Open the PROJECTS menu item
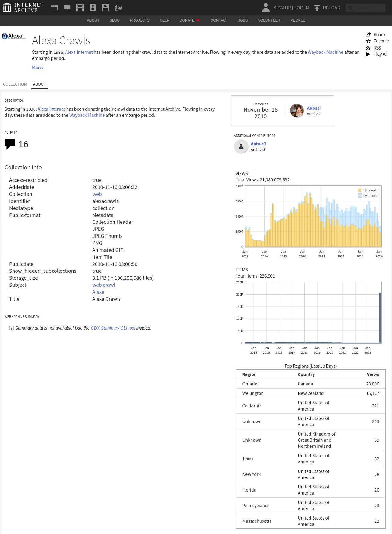Image resolution: width=392 pixels, height=534 pixels. (x=140, y=20)
